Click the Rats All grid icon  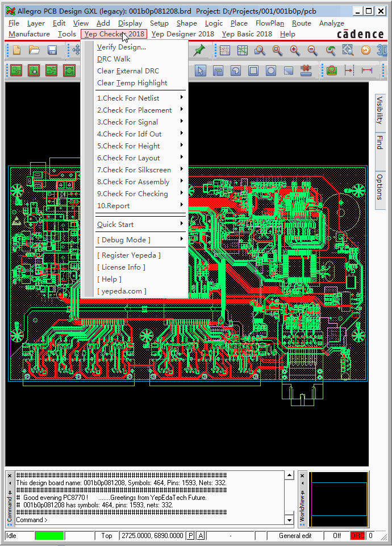(243, 51)
